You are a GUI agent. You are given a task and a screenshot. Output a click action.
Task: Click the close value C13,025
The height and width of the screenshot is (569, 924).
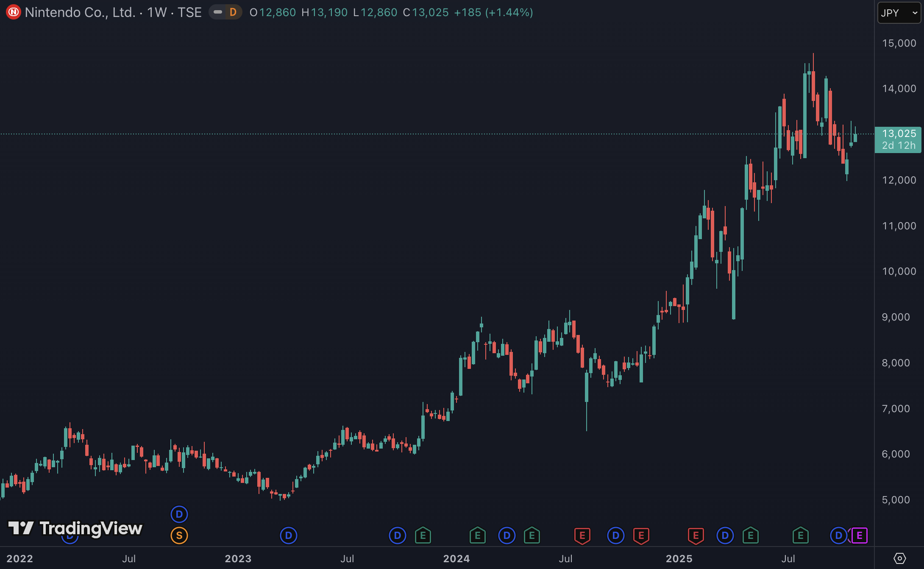[426, 12]
